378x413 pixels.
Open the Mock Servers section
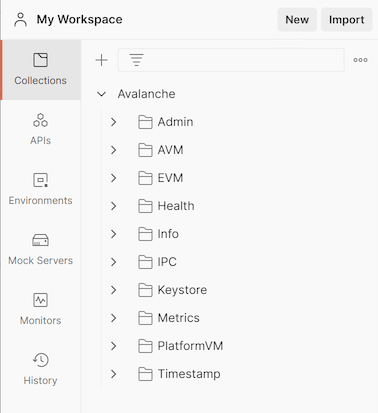40,250
